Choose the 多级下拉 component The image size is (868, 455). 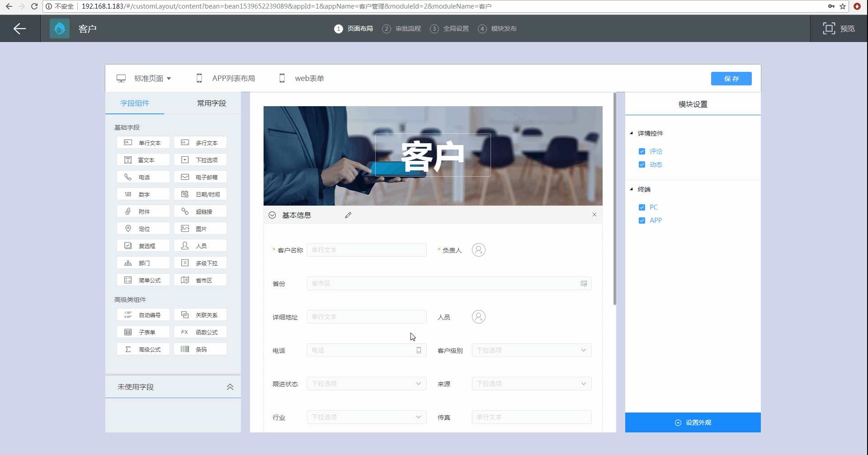(200, 263)
